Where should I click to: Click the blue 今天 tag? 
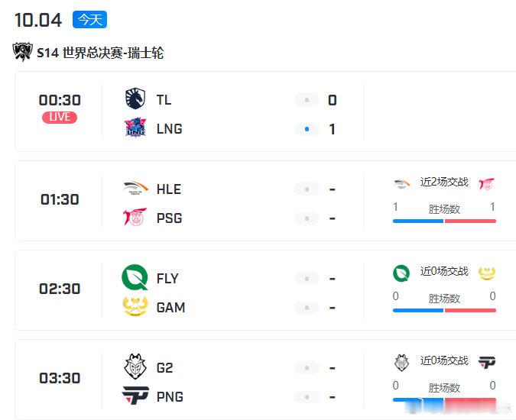tap(90, 19)
